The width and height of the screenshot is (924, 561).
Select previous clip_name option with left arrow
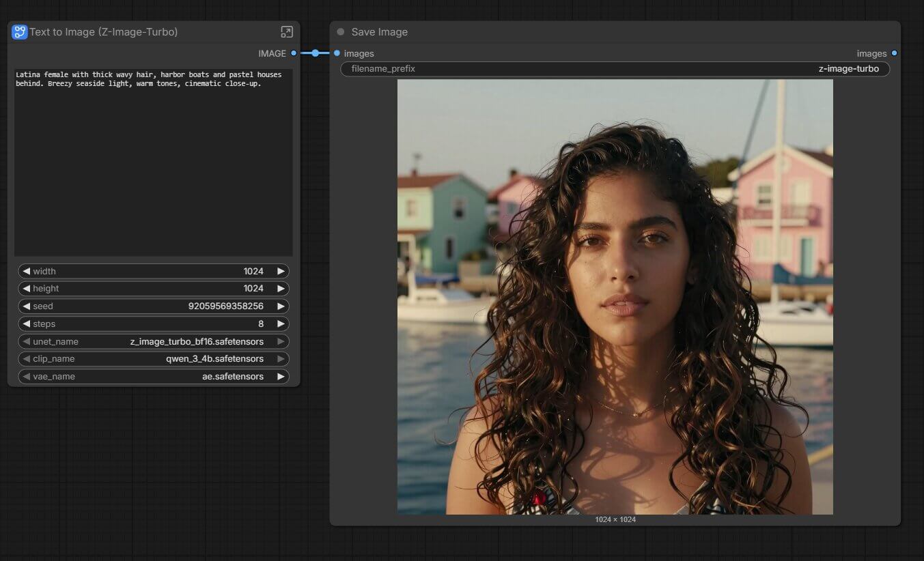27,359
